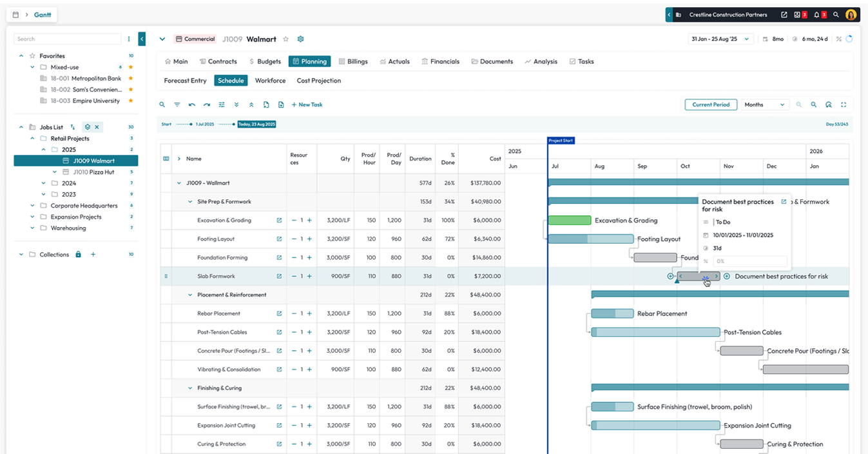
Task: Toggle favorite star next to Walmart title
Action: coord(286,39)
